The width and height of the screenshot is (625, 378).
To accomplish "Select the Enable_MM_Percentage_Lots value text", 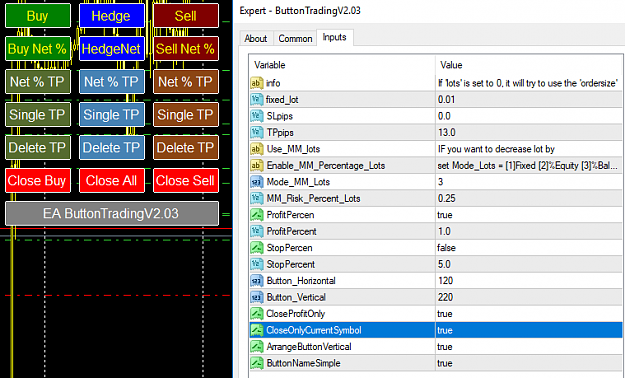I will coord(528,165).
